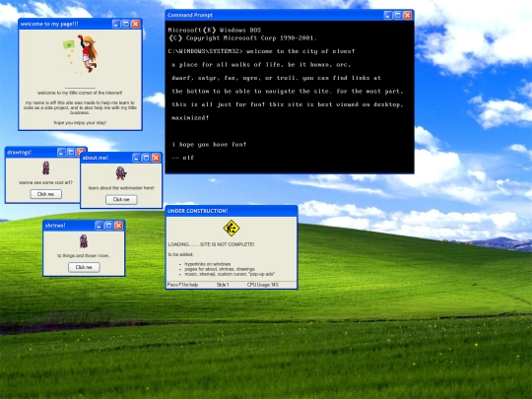
Task: Click 'welcome to my little corner' text
Action: pos(80,93)
